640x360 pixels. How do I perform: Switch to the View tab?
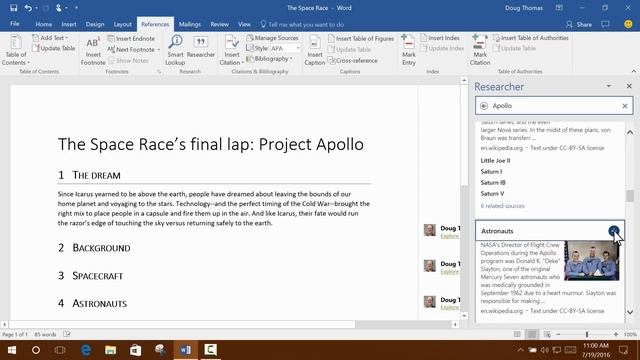244,24
